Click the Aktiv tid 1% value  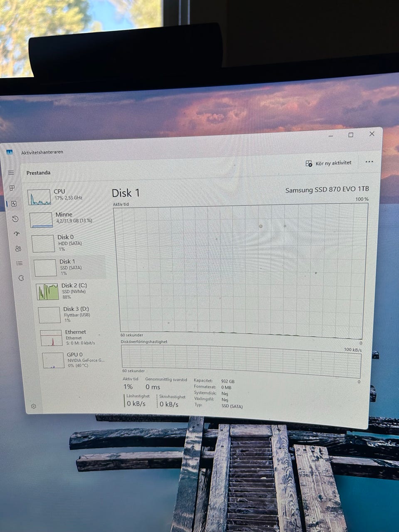pyautogui.click(x=128, y=387)
